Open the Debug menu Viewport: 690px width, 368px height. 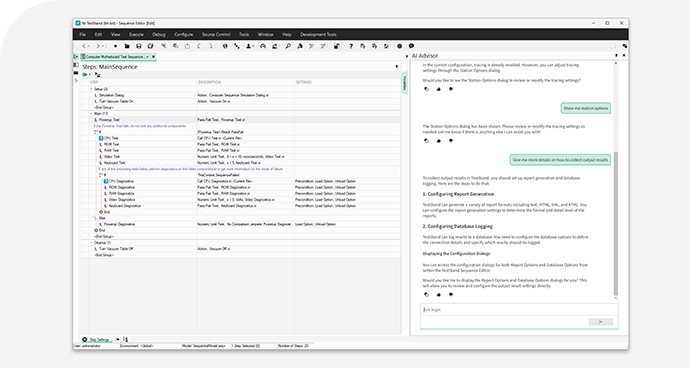(x=159, y=34)
